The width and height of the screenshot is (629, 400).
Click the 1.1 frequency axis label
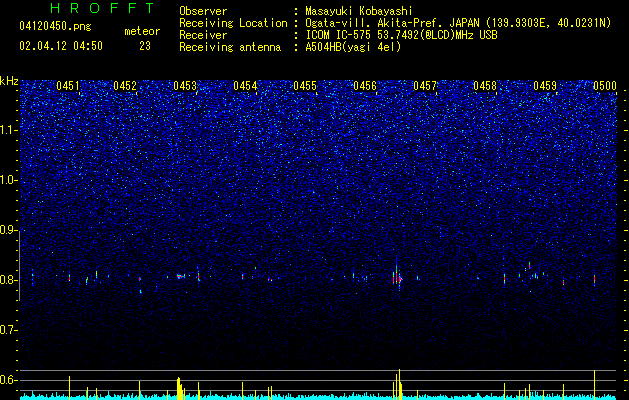[8, 130]
